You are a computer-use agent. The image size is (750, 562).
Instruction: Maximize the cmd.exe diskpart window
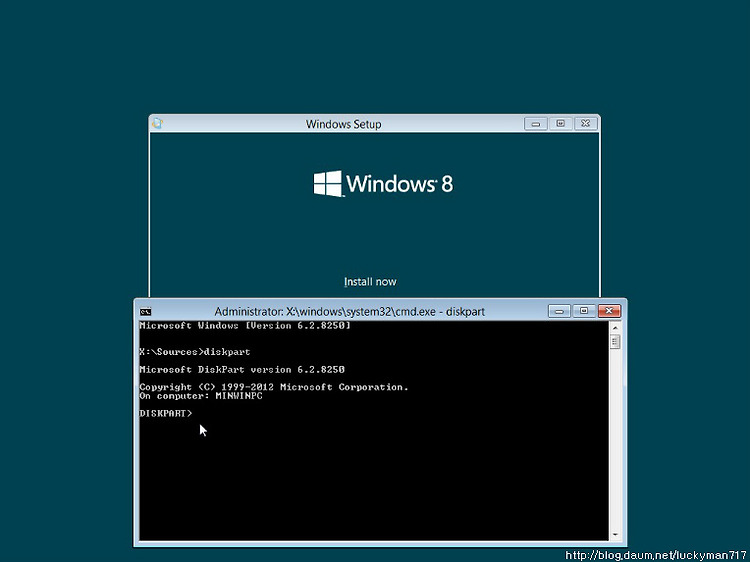[584, 311]
